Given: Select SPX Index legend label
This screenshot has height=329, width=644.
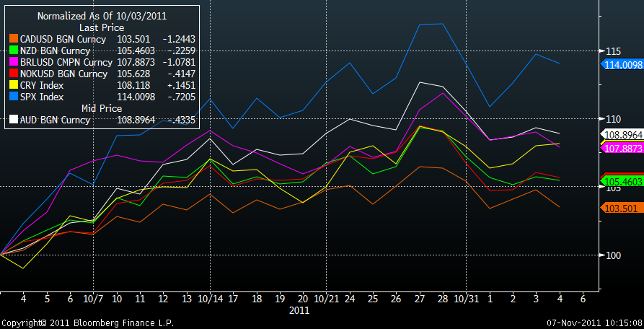Looking at the screenshot, I should [42, 97].
